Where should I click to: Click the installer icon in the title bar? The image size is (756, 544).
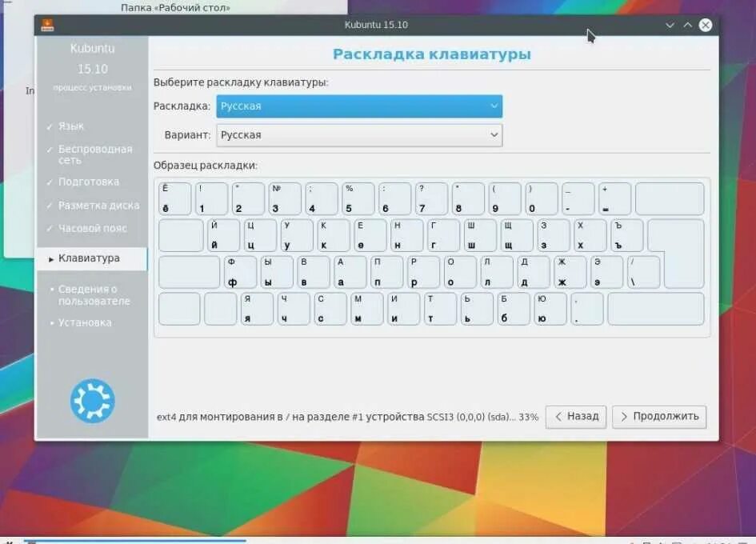point(47,25)
